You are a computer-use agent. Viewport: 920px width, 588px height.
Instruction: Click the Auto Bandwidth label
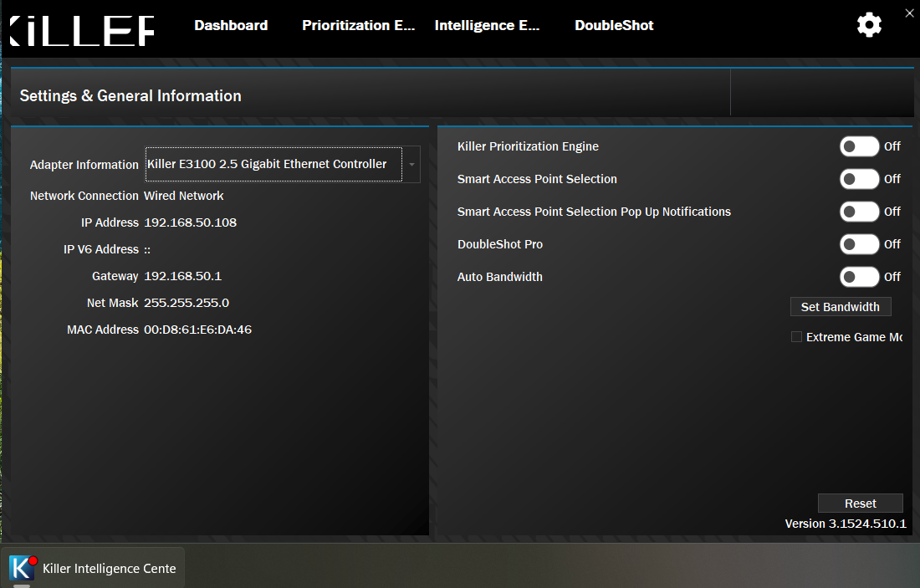click(x=500, y=277)
